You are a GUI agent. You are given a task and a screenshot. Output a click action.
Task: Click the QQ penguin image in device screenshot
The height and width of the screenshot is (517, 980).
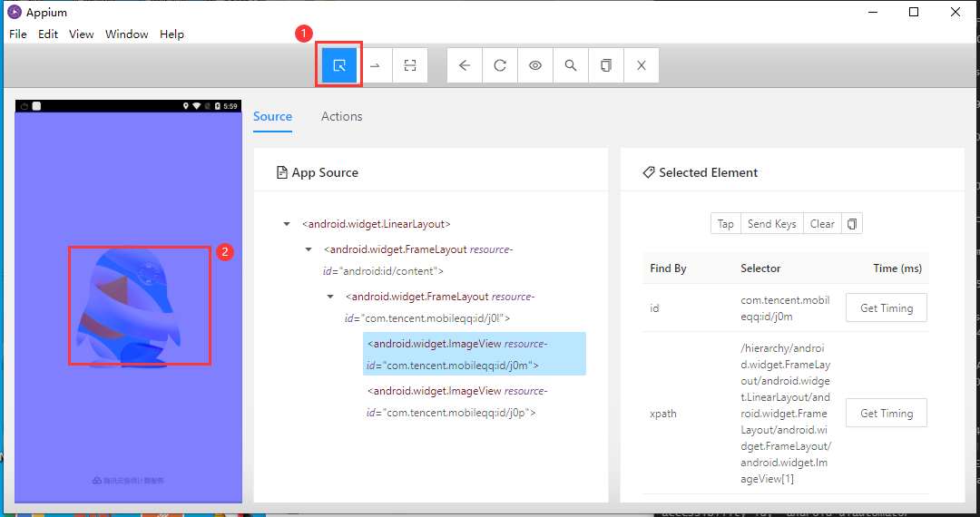click(x=128, y=307)
